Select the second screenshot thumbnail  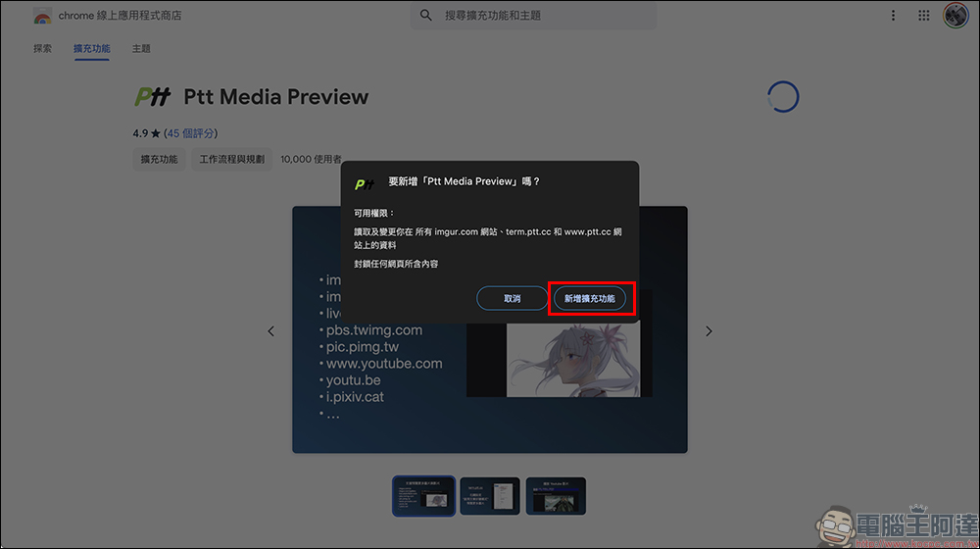coord(490,496)
